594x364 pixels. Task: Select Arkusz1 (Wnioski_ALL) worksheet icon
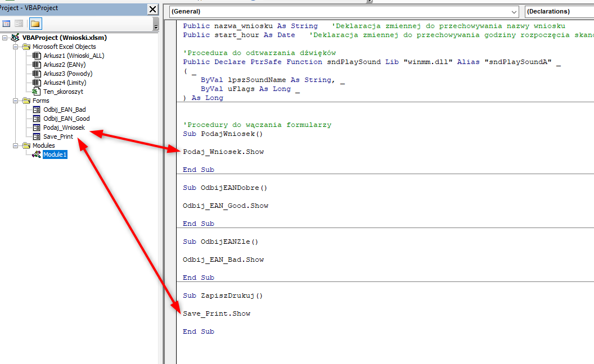[x=37, y=56]
